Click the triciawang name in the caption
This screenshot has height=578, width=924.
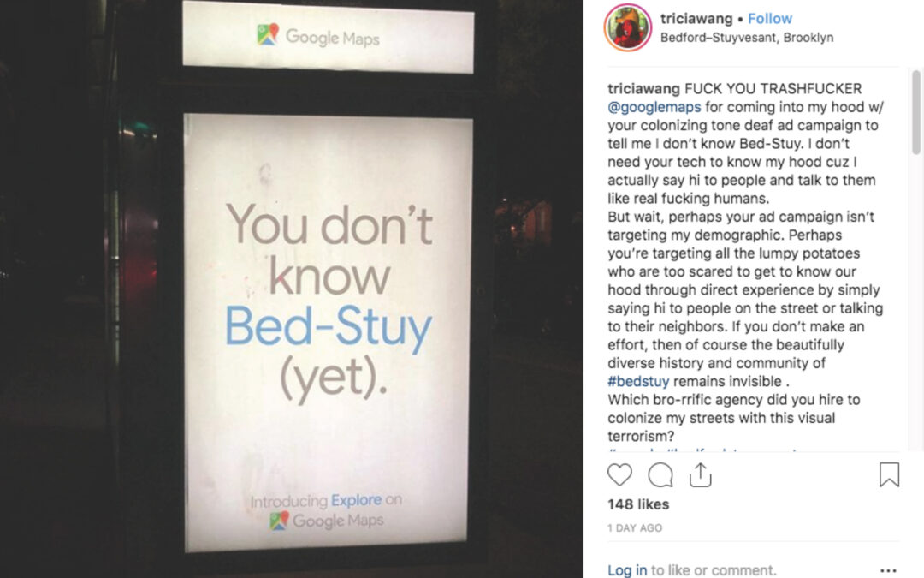[643, 89]
